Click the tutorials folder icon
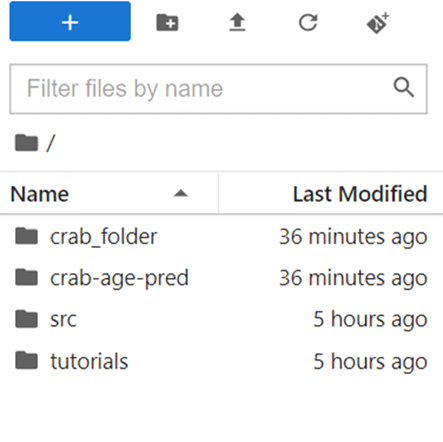Screen dimensions: 443x442 (27, 360)
